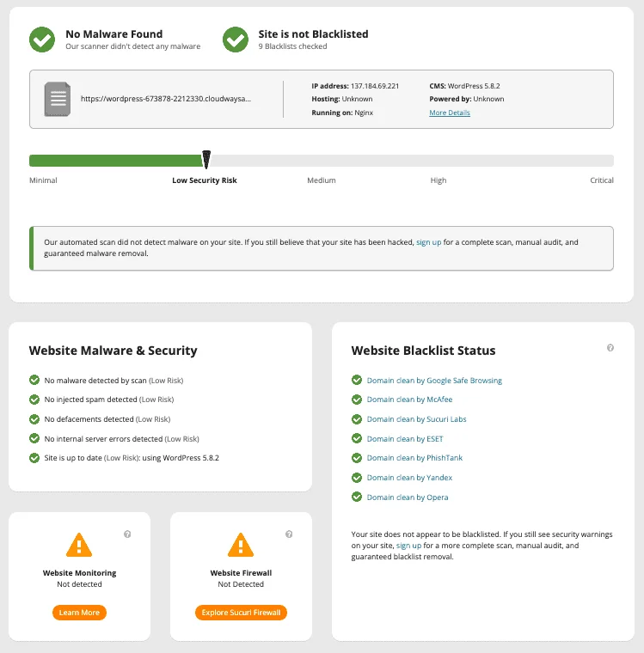Click the green filled portion of risk bar
Image resolution: width=644 pixels, height=653 pixels.
click(115, 161)
